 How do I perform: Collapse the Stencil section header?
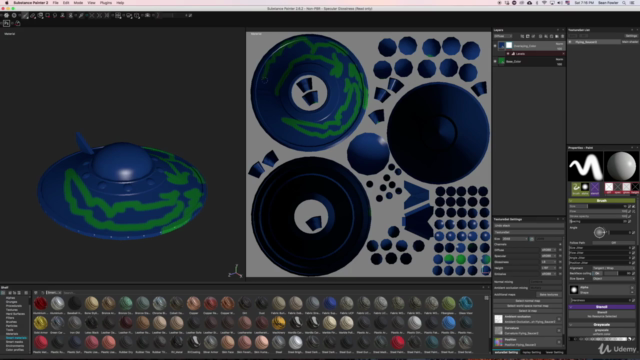click(602, 307)
